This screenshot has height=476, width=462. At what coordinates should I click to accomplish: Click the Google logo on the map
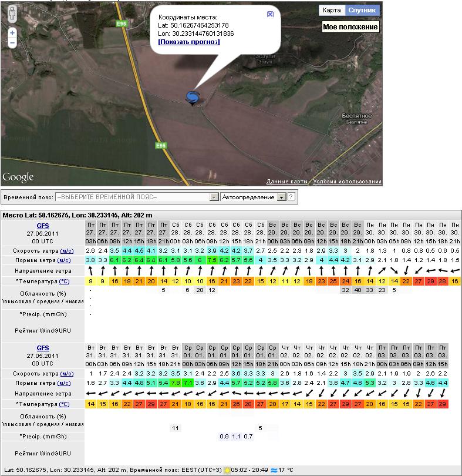pyautogui.click(x=18, y=177)
